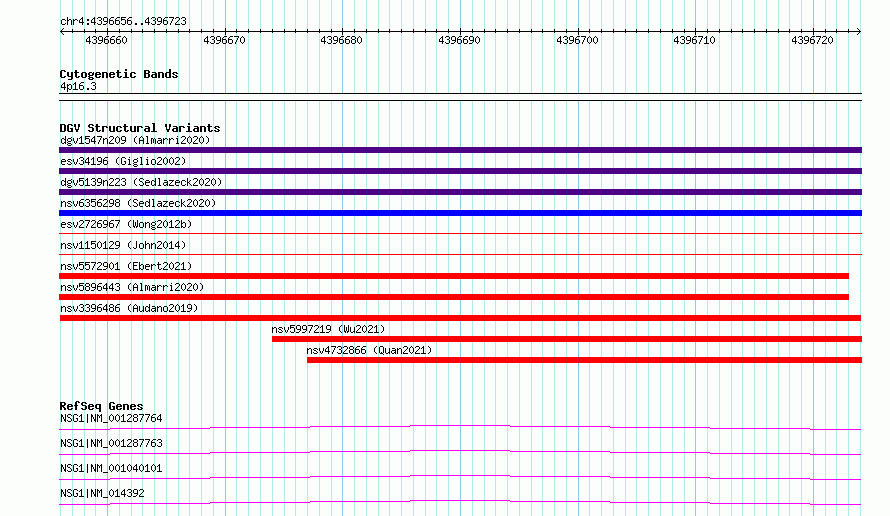The image size is (890, 516).
Task: Open variant nsv5896443 (Almarri2020) label
Action: 132,287
